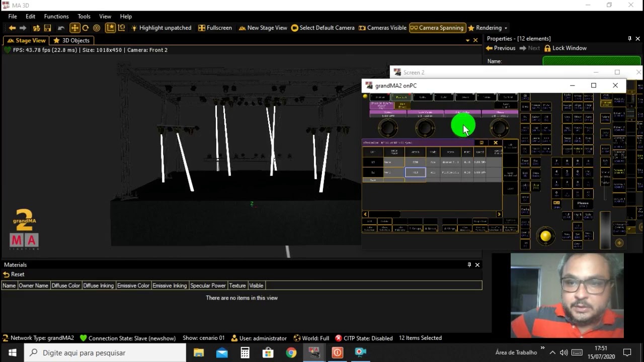Image resolution: width=644 pixels, height=362 pixels.
Task: Open the Help menu
Action: point(126,17)
